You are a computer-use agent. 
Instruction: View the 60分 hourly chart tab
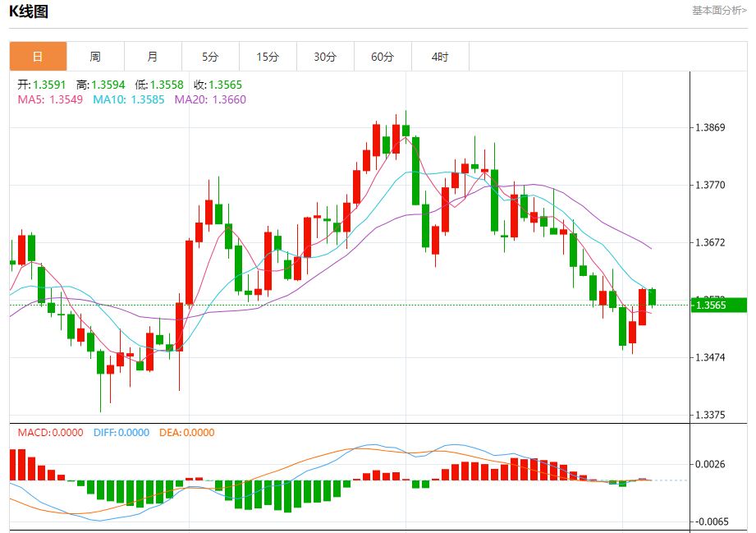tap(383, 57)
